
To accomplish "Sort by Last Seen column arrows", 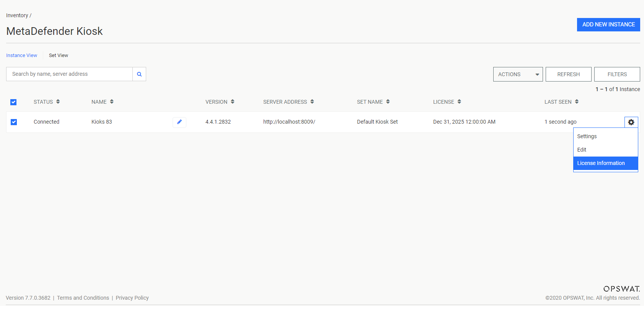I will (x=577, y=102).
